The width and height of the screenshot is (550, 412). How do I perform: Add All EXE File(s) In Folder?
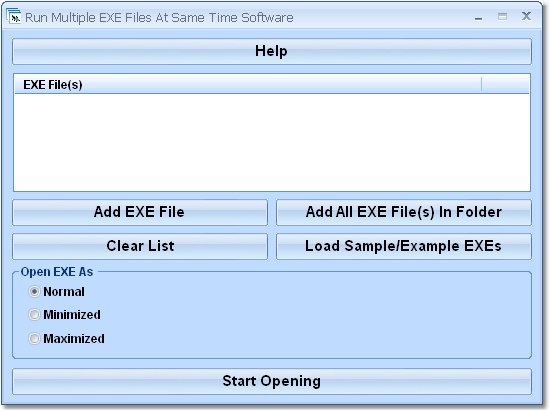404,212
